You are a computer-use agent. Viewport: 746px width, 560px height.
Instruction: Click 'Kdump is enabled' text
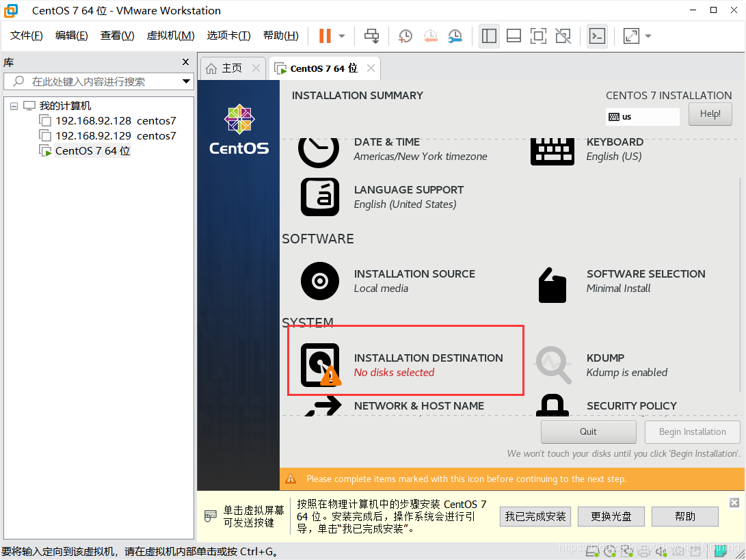626,373
